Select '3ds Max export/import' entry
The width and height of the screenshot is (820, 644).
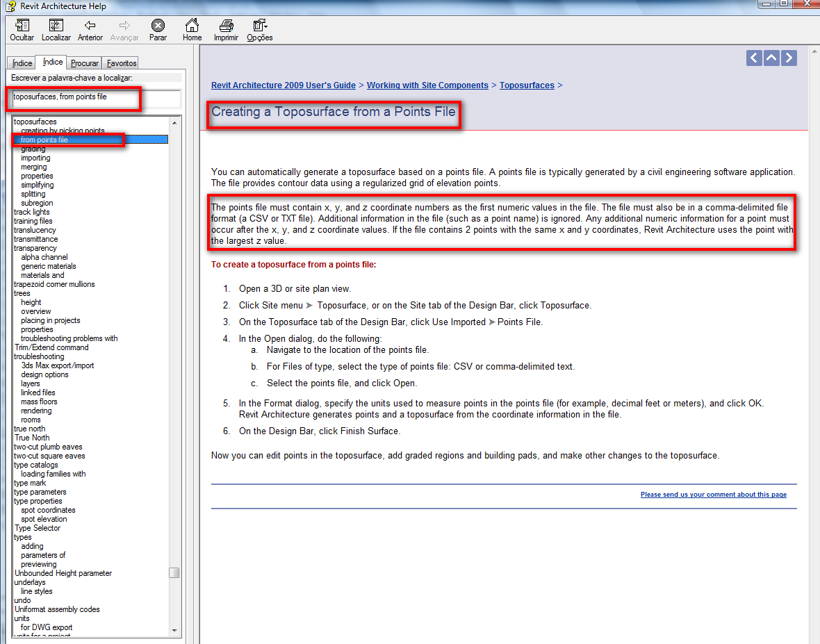click(58, 365)
